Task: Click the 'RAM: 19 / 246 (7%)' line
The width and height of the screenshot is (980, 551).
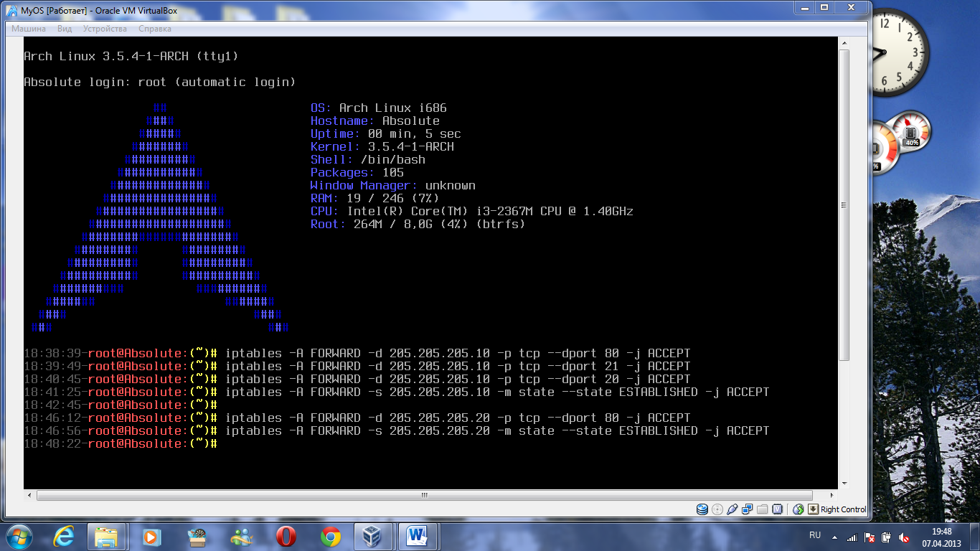Action: tap(375, 198)
